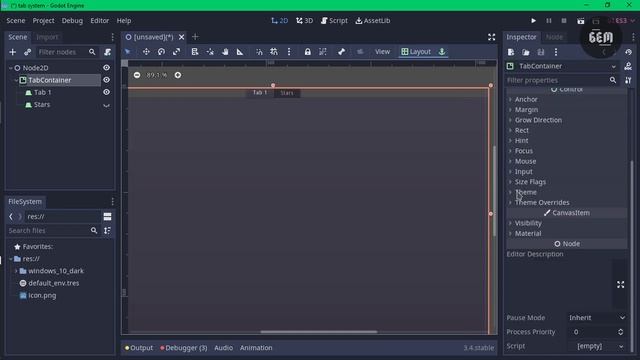Choose the Move Mode tool
640x360 pixels.
point(146,52)
